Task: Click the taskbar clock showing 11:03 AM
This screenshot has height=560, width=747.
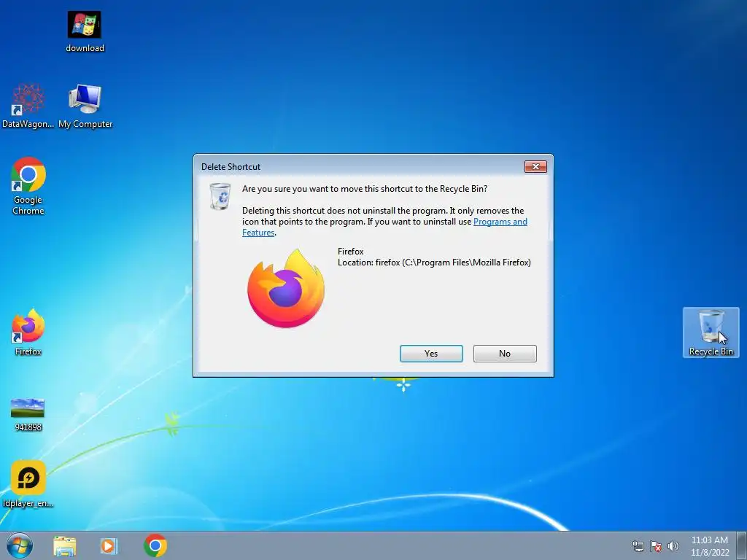Action: pyautogui.click(x=709, y=546)
